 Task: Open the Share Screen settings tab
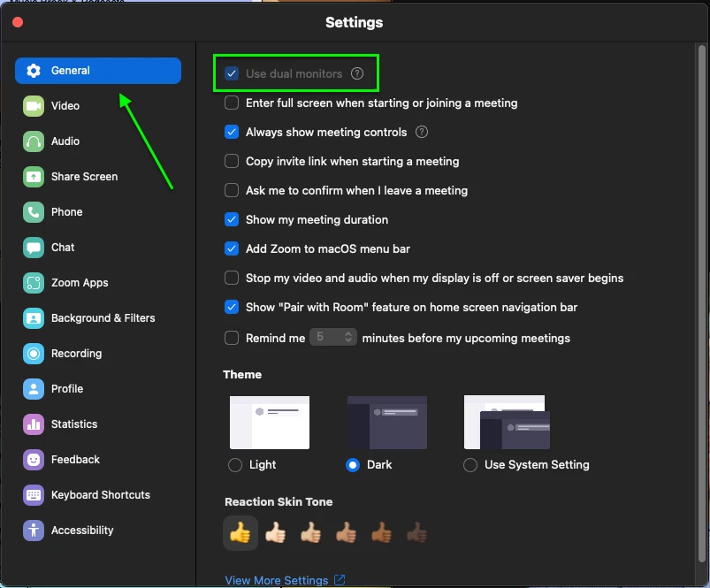click(98, 177)
